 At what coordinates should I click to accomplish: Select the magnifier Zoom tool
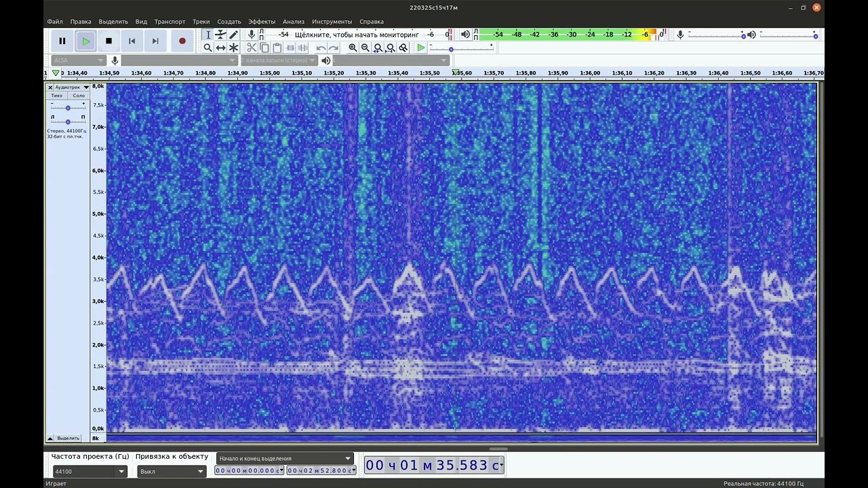tap(208, 47)
